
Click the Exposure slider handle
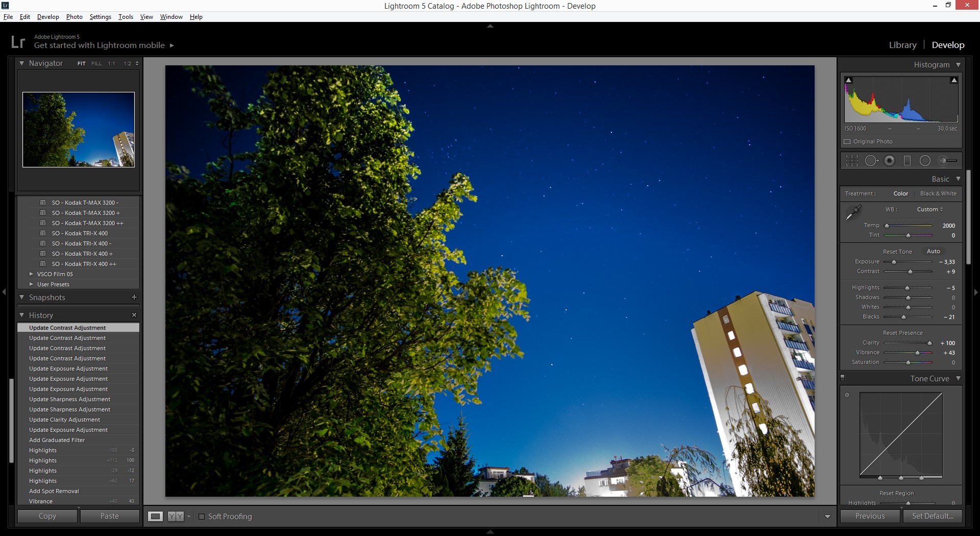point(894,262)
